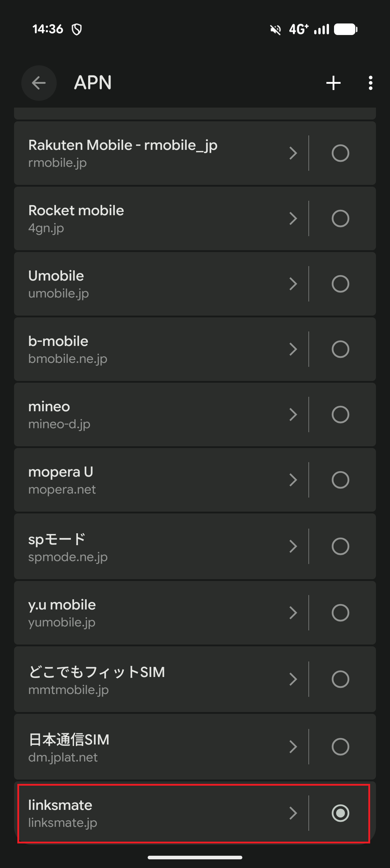Select the b-mobile radio button

click(340, 349)
